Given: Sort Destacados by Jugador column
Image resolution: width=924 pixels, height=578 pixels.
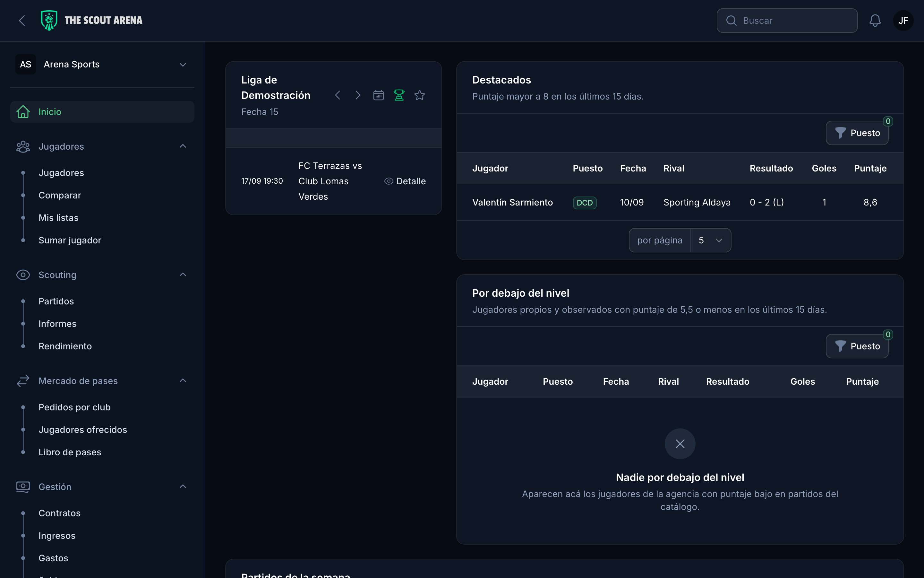Looking at the screenshot, I should pyautogui.click(x=490, y=169).
